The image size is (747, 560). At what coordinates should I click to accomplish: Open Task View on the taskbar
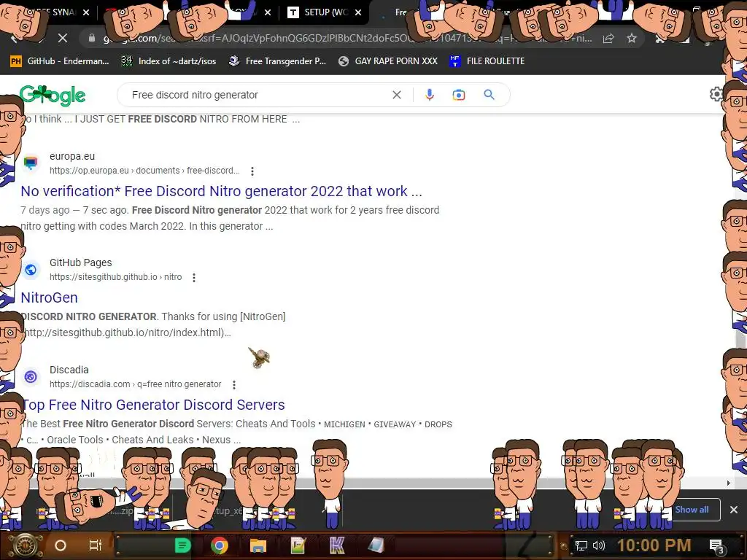[96, 545]
